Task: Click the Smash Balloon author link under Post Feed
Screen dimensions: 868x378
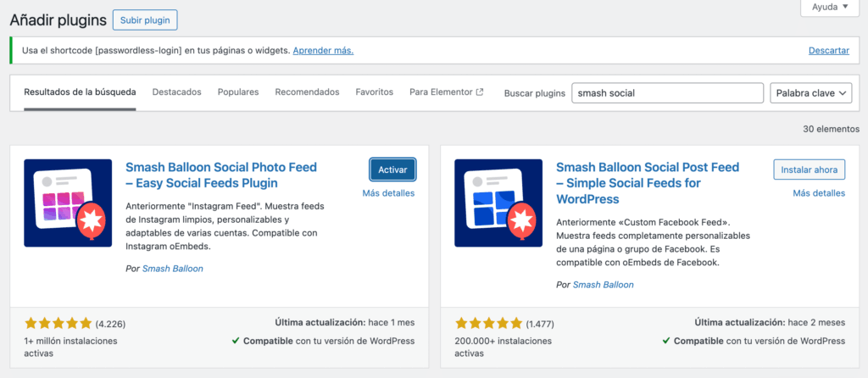Action: 603,285
